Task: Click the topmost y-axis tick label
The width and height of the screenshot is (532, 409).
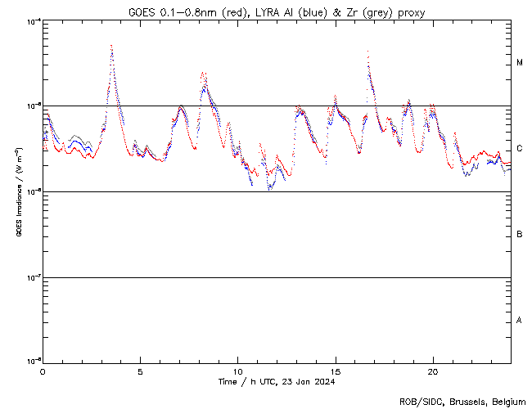Action: 33,20
